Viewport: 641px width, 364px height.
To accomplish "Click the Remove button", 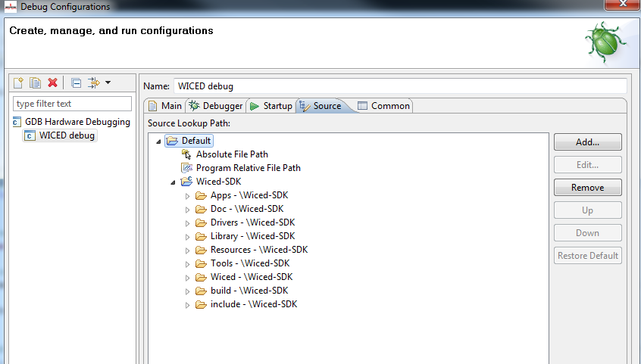I will 587,188.
